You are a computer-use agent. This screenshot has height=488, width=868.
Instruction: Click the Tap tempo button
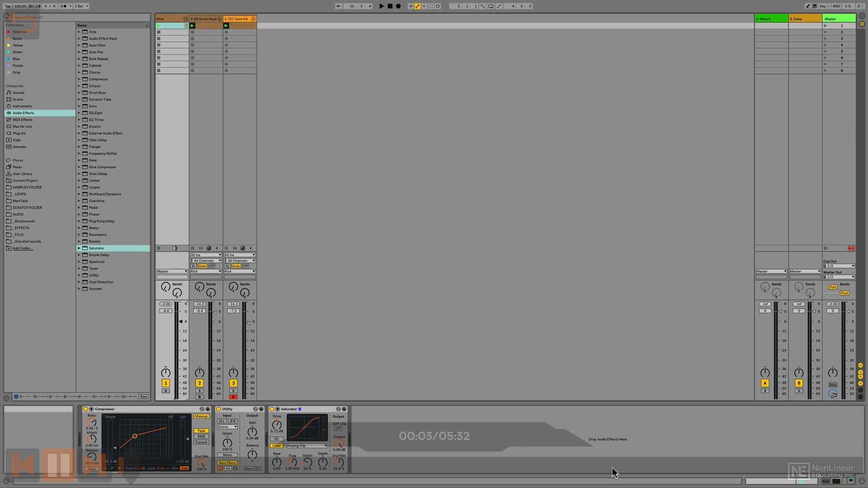click(x=7, y=6)
